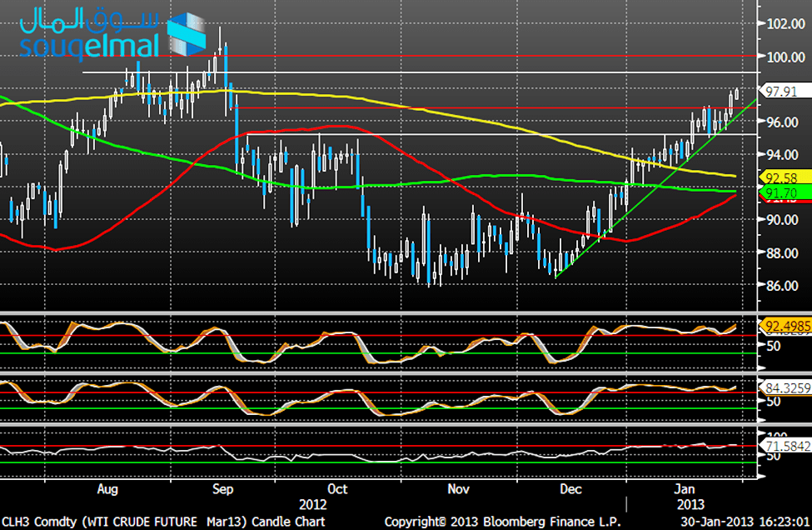Click the yellow 92.58 moving average label
This screenshot has height=530, width=812.
click(x=785, y=177)
